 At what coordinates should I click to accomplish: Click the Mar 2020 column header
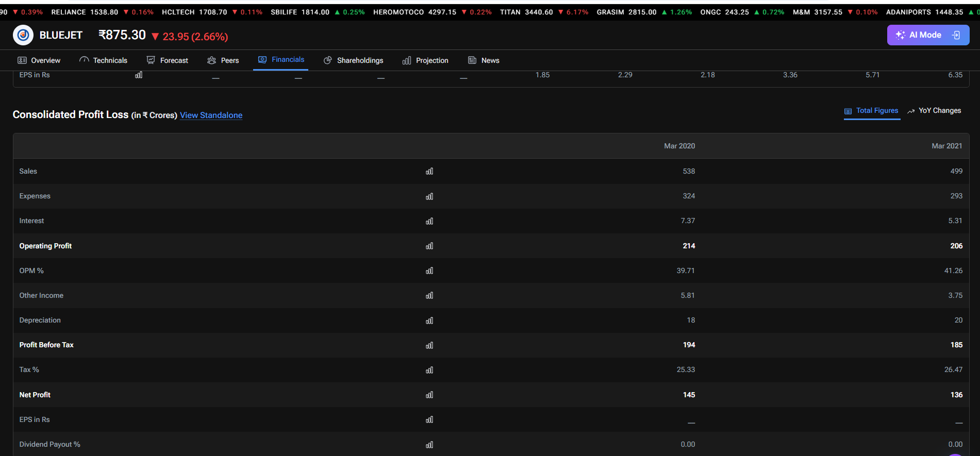pyautogui.click(x=679, y=146)
